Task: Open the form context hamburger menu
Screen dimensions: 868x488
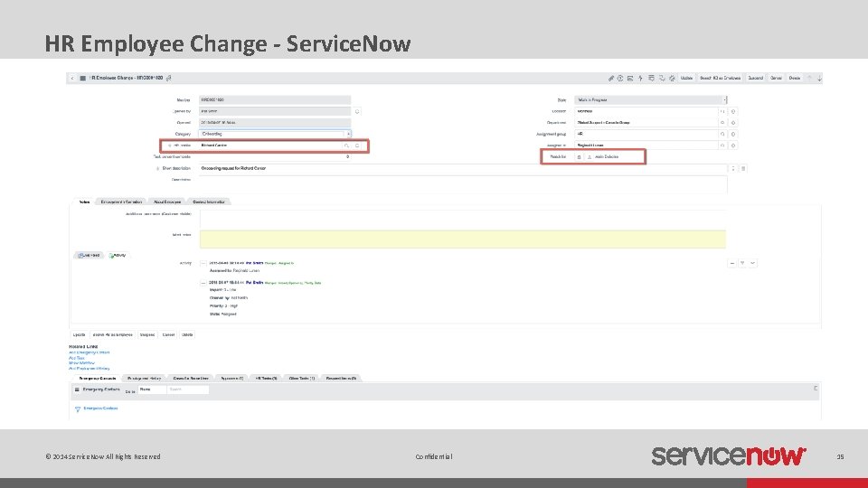Action: pos(82,78)
